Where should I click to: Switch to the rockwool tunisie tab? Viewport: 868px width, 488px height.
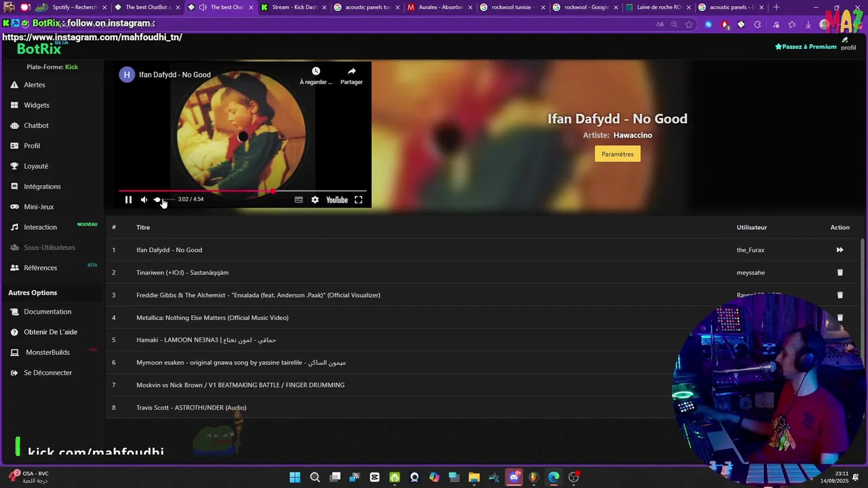pyautogui.click(x=512, y=7)
